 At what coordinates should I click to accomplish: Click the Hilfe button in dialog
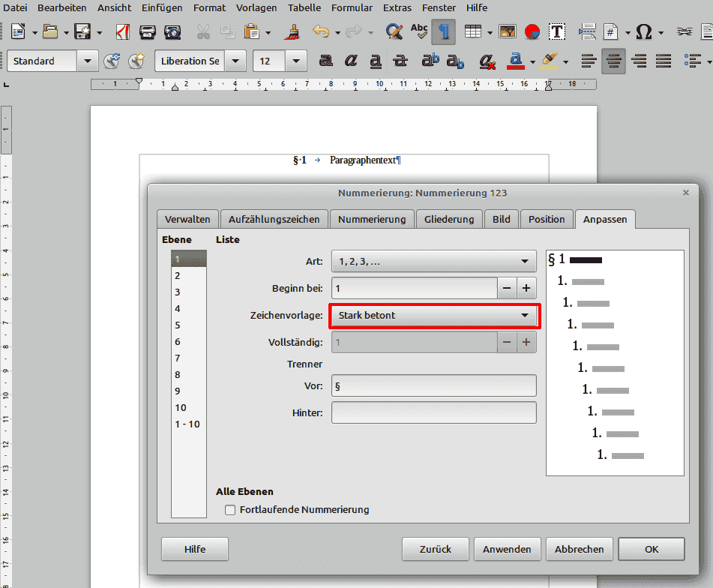tap(195, 549)
